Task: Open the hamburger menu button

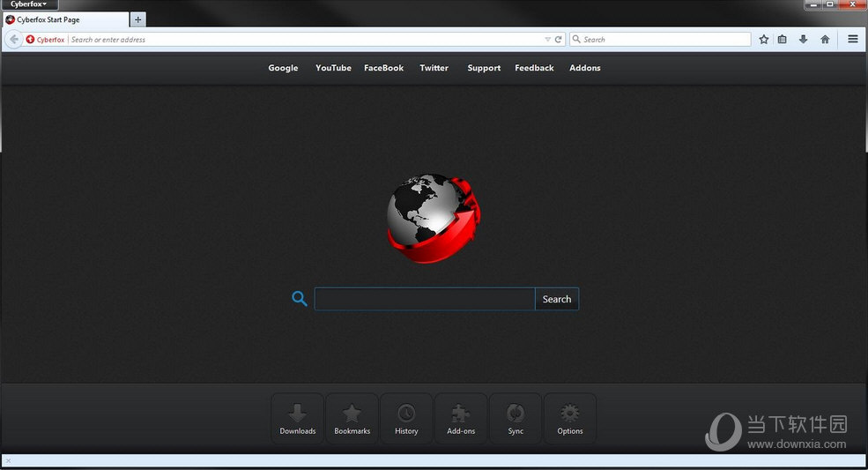Action: pyautogui.click(x=853, y=39)
